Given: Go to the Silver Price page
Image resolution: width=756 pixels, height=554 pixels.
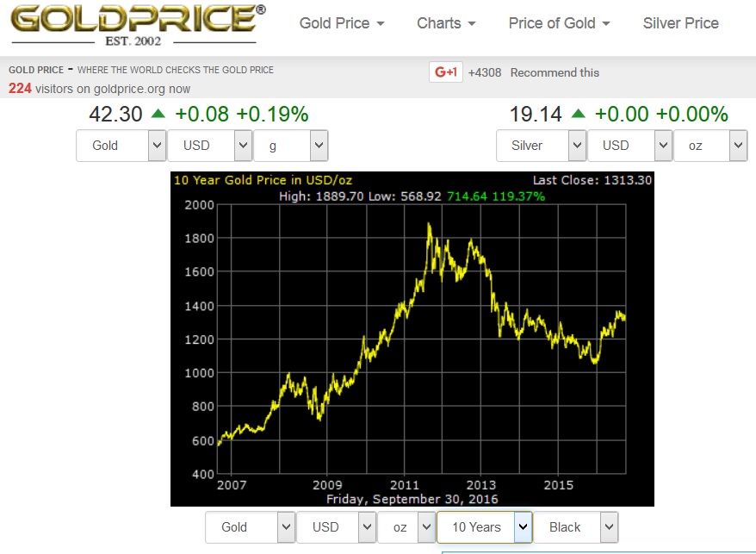Looking at the screenshot, I should 680,23.
